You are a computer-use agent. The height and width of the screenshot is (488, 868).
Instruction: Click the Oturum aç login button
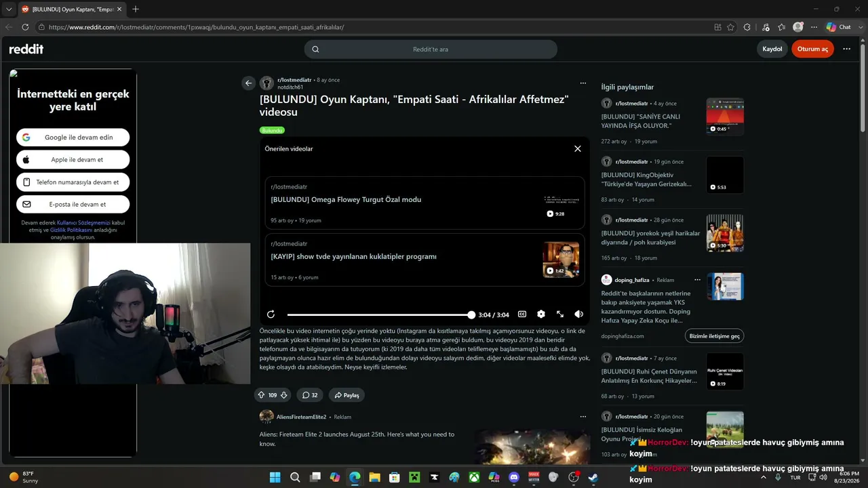click(812, 49)
